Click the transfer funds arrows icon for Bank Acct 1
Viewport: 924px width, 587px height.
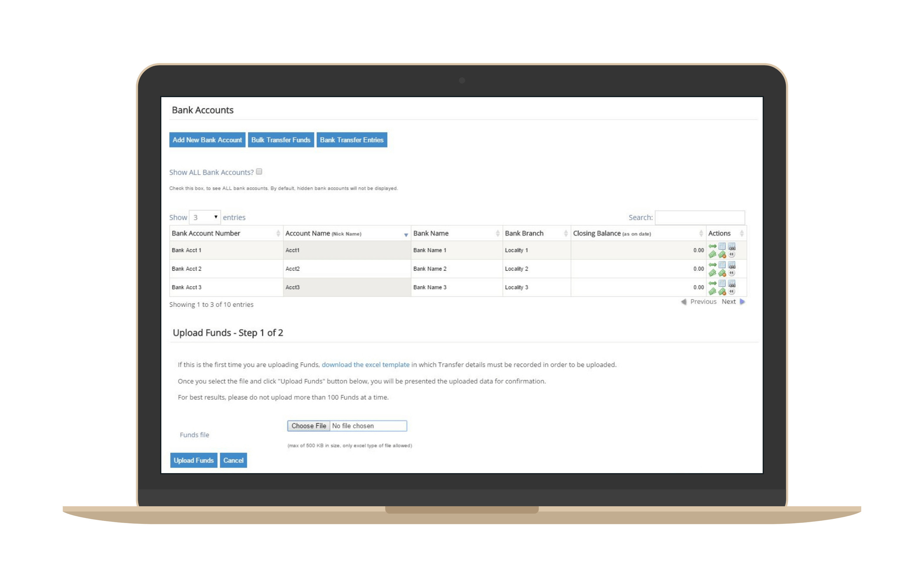713,246
